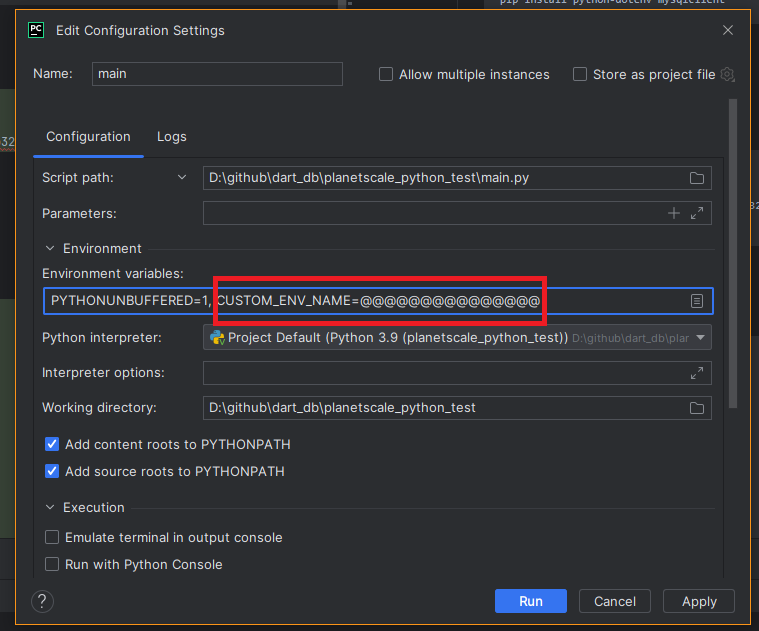Enable Allow multiple instances checkbox
Viewport: 759px width, 631px height.
pyautogui.click(x=386, y=75)
